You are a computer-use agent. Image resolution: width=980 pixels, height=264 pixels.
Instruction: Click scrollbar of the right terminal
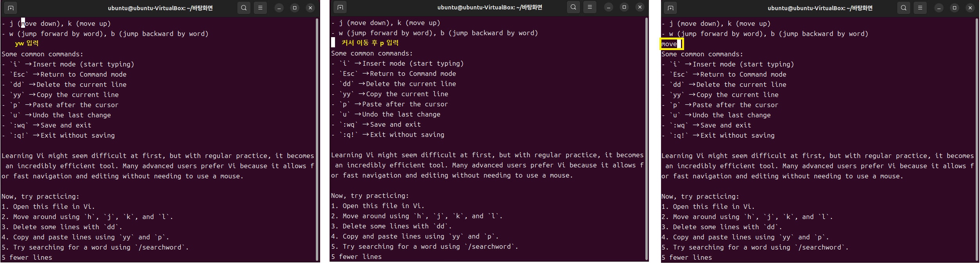(x=977, y=140)
